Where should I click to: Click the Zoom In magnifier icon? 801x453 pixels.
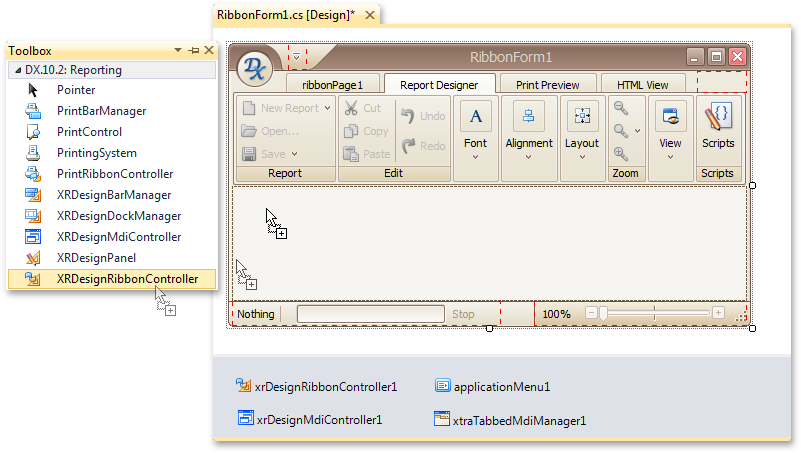[621, 153]
